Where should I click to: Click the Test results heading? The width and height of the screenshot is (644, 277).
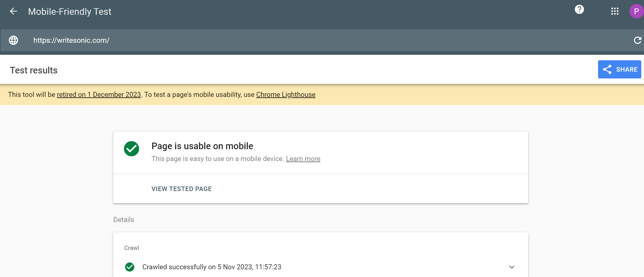pyautogui.click(x=34, y=70)
